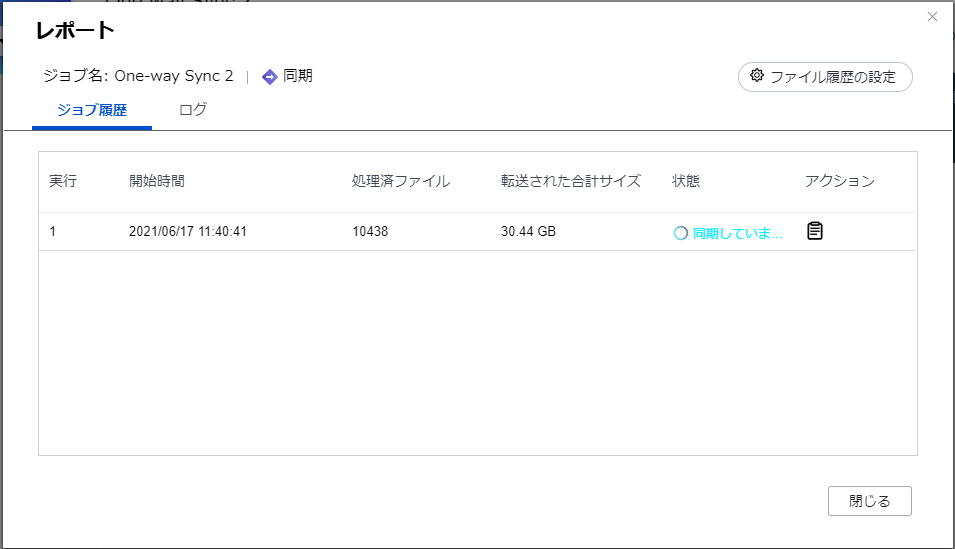Click the job name One-way Sync 2
Image resolution: width=955 pixels, height=549 pixels.
pos(174,76)
